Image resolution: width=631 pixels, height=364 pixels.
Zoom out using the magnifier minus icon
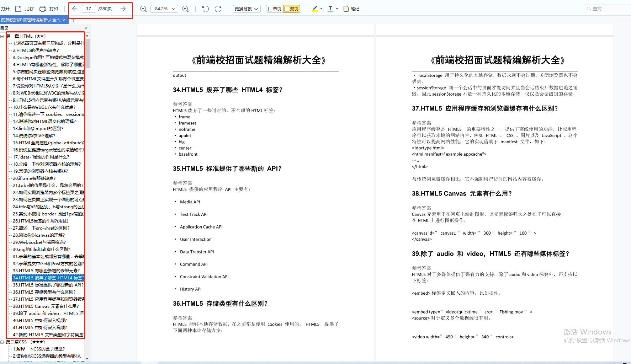click(x=143, y=9)
